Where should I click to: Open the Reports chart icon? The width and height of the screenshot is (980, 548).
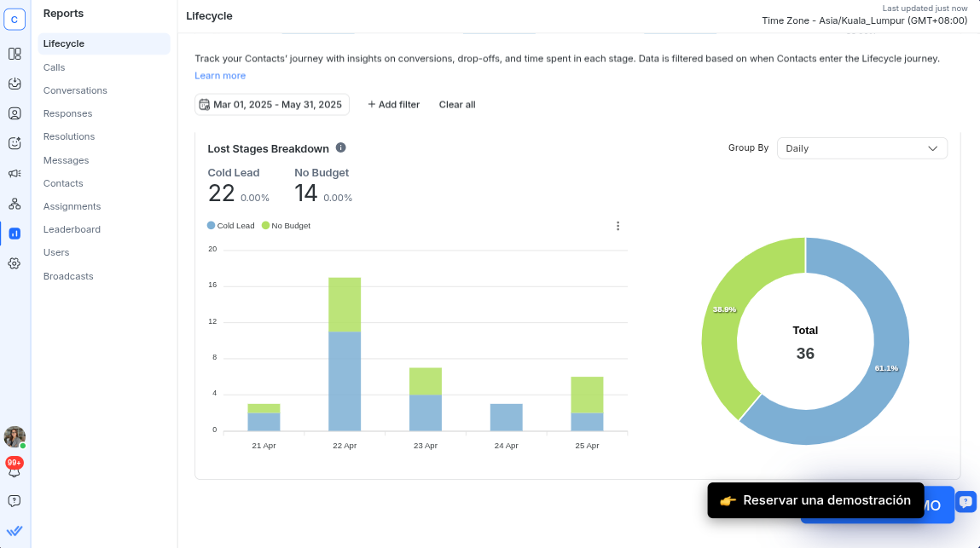pos(14,234)
